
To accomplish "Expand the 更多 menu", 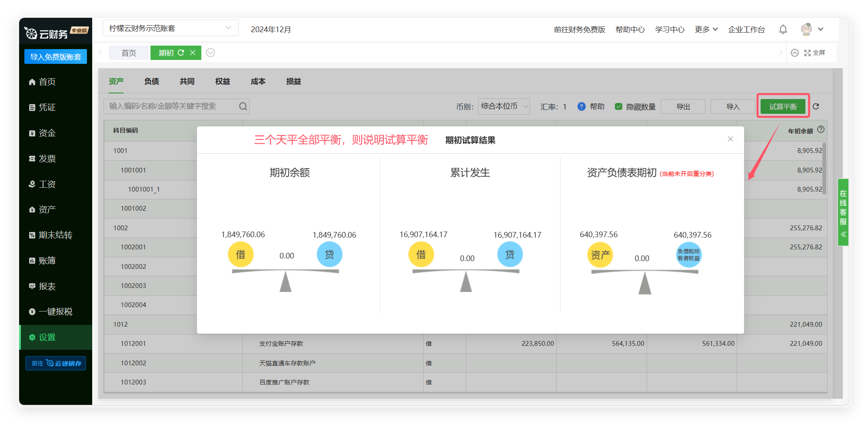I will 706,30.
